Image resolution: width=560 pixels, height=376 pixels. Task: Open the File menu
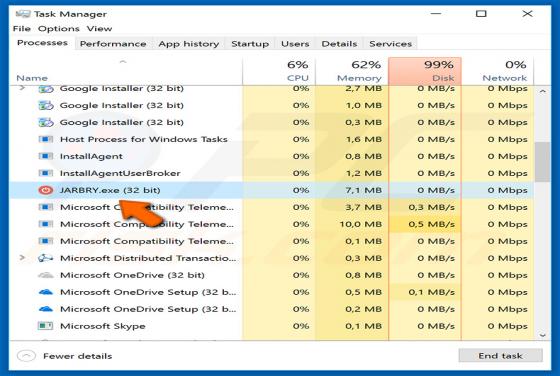[21, 29]
